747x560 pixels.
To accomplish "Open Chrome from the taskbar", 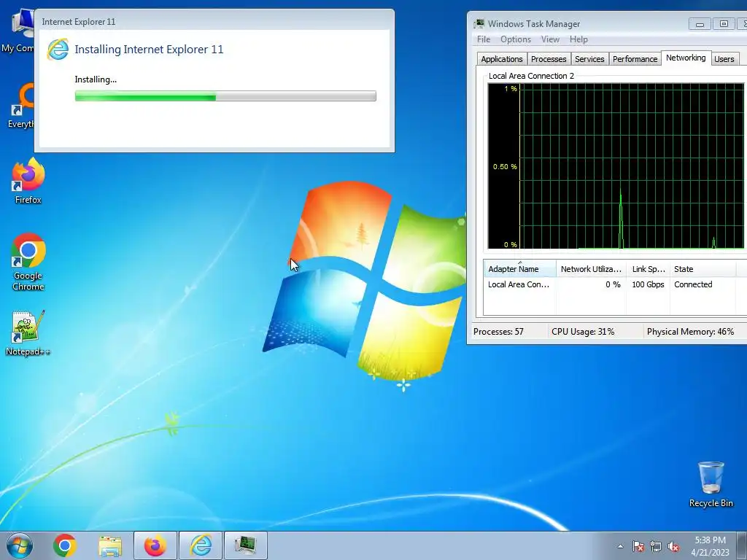I will point(65,545).
